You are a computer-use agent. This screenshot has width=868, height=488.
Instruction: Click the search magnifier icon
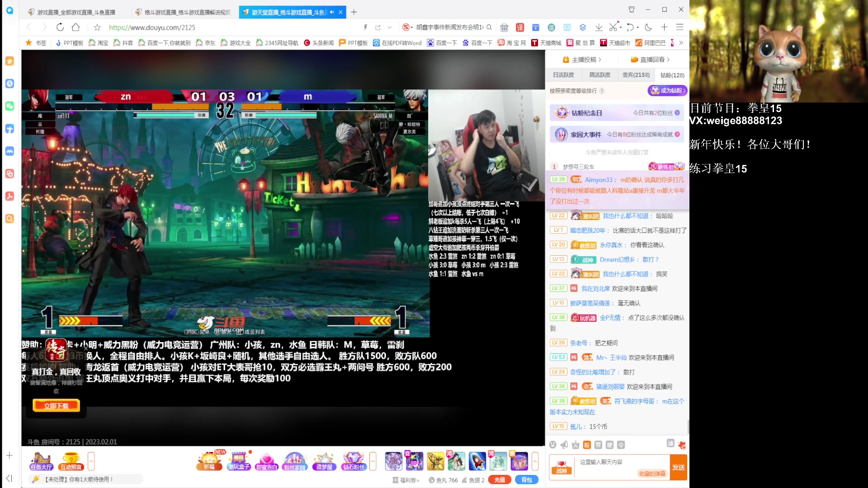489,28
